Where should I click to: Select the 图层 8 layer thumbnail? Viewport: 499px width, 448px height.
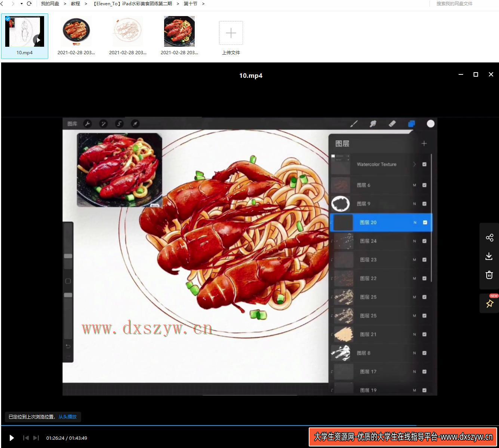pyautogui.click(x=341, y=353)
